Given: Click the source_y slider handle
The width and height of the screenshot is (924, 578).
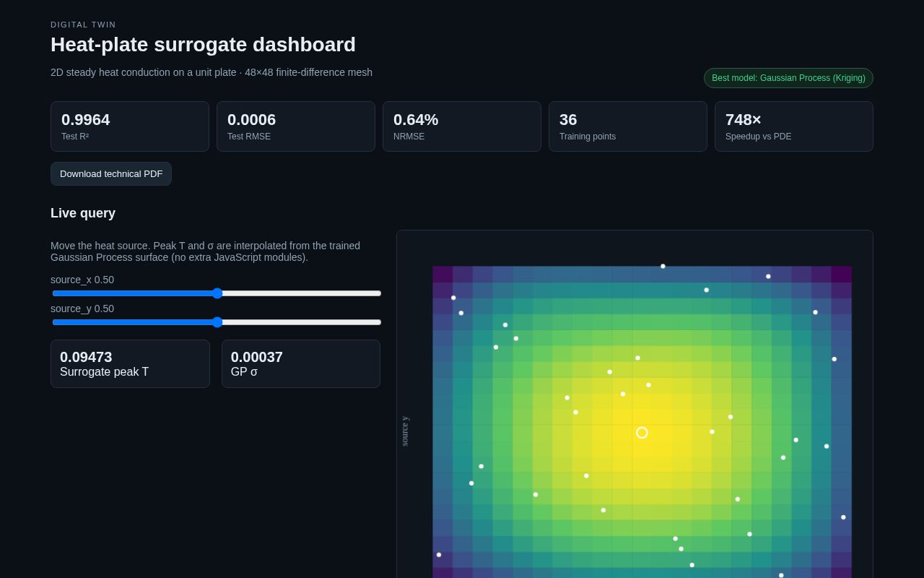Looking at the screenshot, I should (x=217, y=322).
